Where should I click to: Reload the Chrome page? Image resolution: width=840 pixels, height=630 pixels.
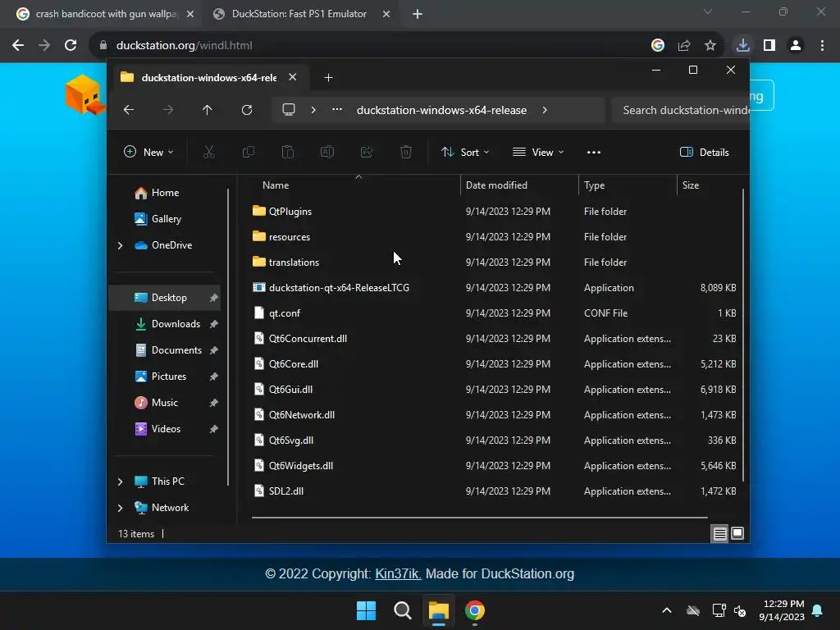[x=71, y=46]
